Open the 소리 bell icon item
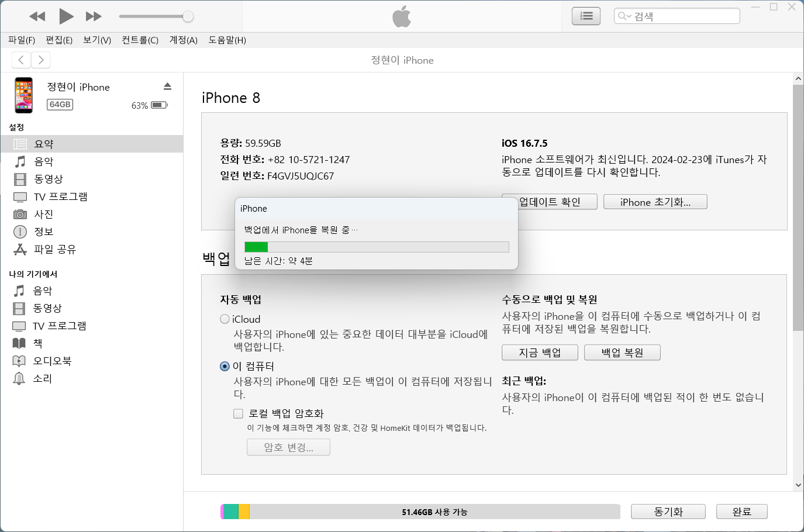The image size is (804, 532). pos(19,378)
